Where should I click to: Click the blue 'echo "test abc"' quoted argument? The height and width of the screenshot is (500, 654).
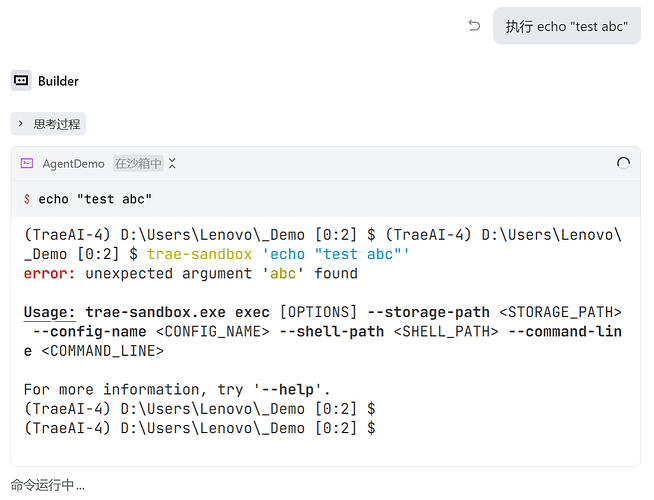click(x=336, y=254)
